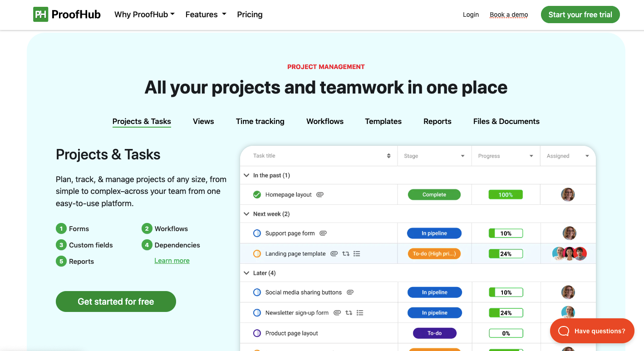Click the 0% progress bar for Product page layout
The image size is (644, 351).
tap(506, 333)
